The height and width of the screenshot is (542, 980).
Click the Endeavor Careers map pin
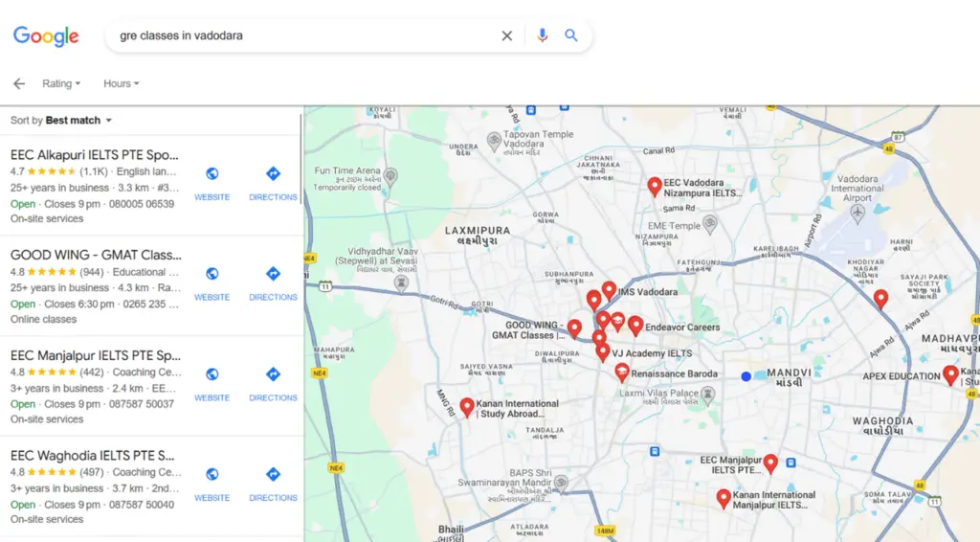[x=635, y=325]
